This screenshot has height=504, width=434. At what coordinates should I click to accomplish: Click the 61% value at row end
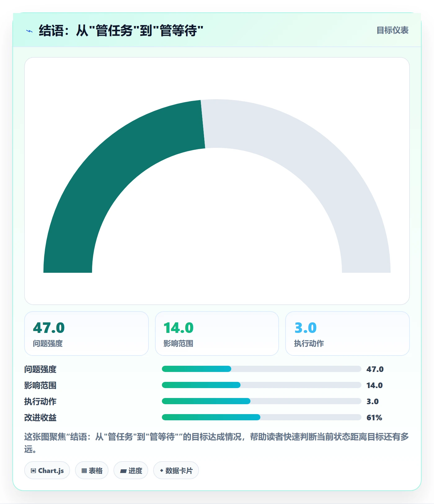[374, 418]
